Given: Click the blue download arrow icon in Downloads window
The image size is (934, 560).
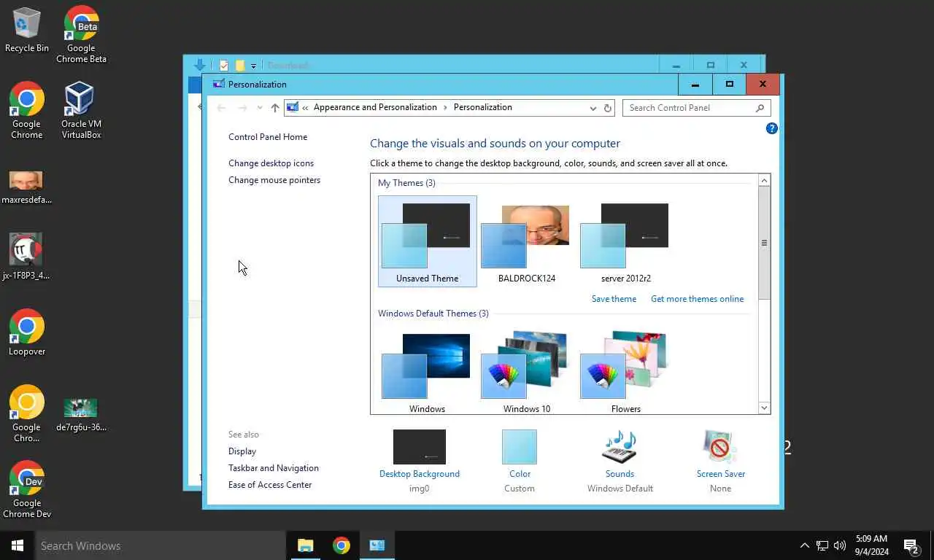Looking at the screenshot, I should click(x=199, y=65).
